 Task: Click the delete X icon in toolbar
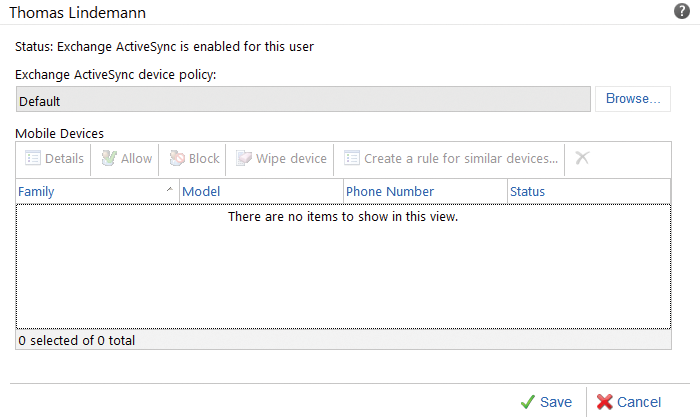point(582,158)
